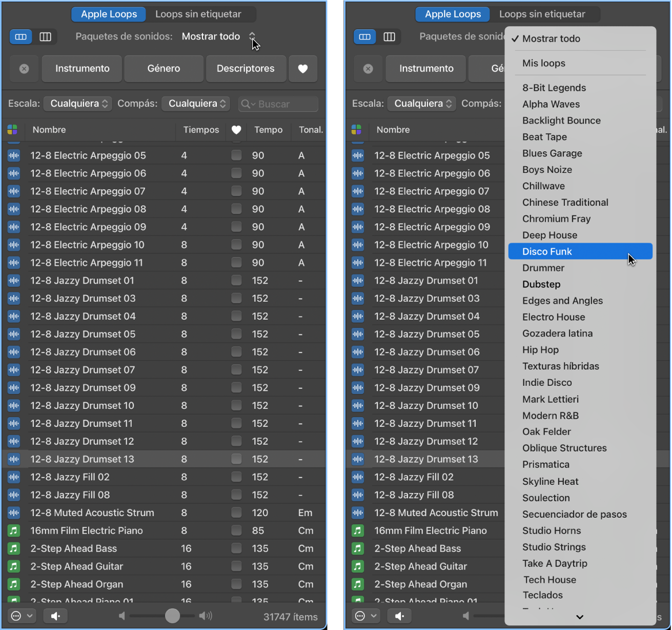
Task: Click the high volume speaker icon in the left panel
Action: click(206, 616)
